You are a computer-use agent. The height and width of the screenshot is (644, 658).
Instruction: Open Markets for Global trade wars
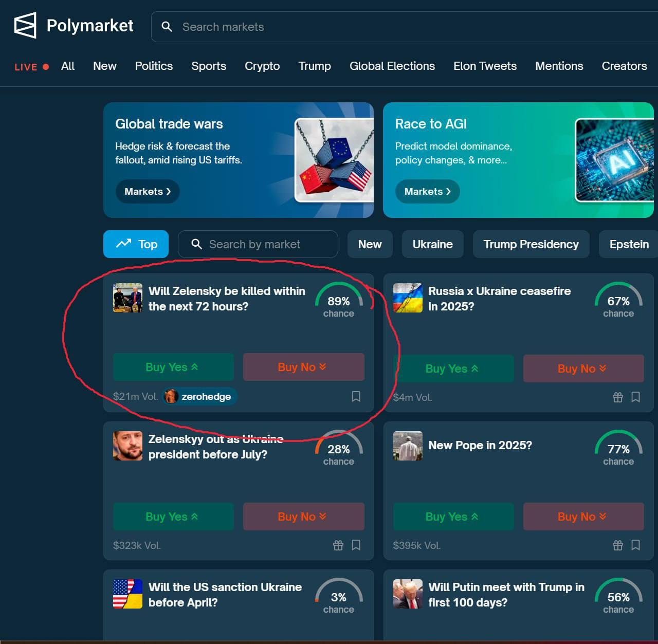148,191
